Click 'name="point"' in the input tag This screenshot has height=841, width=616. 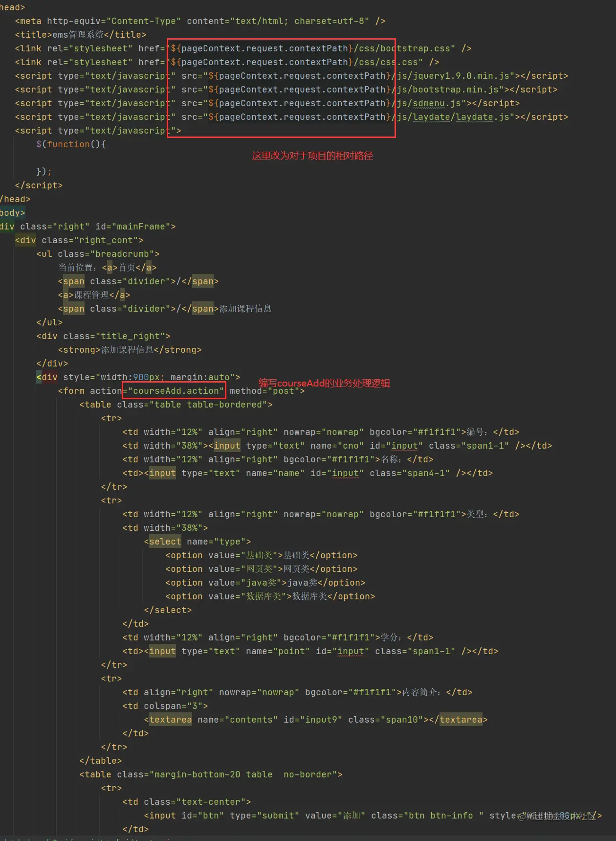coord(278,651)
